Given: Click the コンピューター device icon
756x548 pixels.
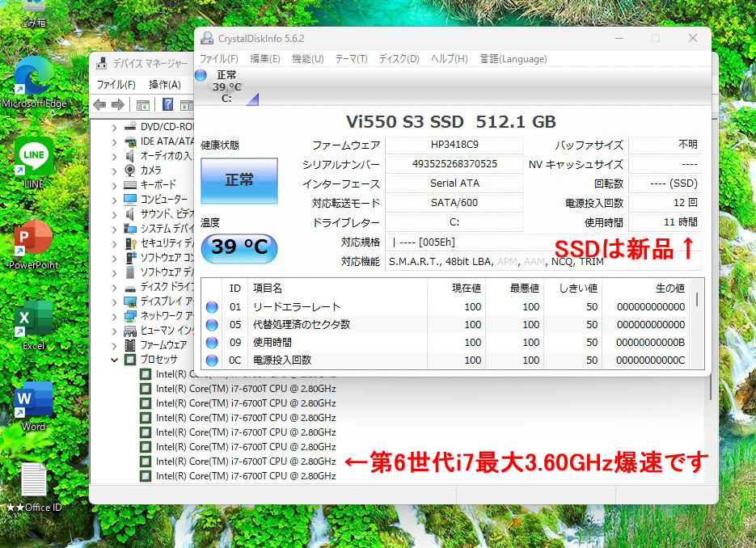Looking at the screenshot, I should (x=130, y=199).
